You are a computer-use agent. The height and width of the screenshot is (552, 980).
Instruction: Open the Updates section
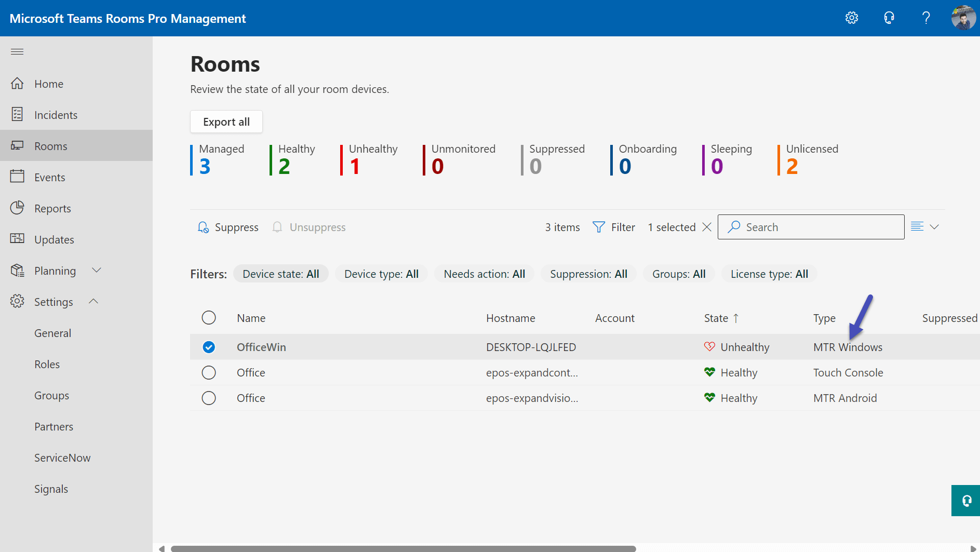click(x=54, y=239)
